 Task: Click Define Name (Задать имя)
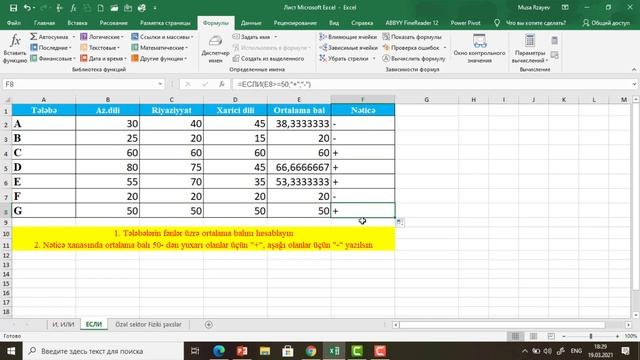click(251, 37)
